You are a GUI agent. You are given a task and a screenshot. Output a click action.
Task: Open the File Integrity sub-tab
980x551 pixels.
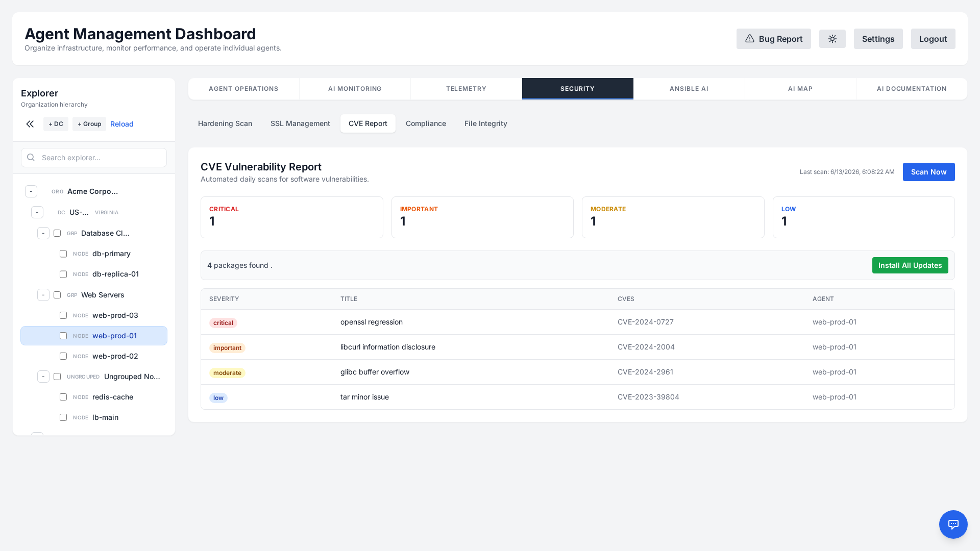[x=486, y=123]
